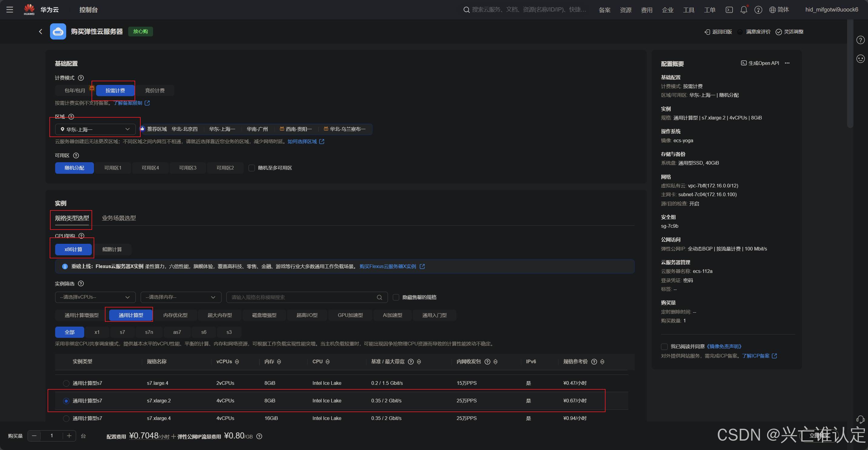Image resolution: width=868 pixels, height=450 pixels.
Task: Open the 企业 menu in the top bar
Action: click(667, 10)
